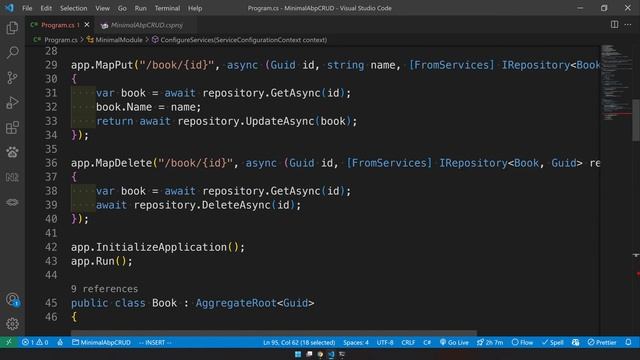Screen dimensions: 640x360
Task: Click Prettier status bar item
Action: (x=602, y=342)
